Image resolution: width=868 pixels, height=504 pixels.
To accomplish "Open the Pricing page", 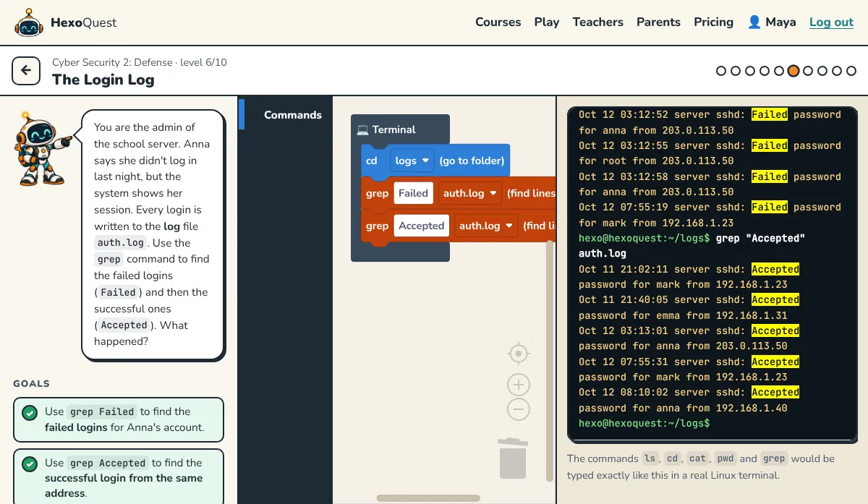I will (x=713, y=22).
